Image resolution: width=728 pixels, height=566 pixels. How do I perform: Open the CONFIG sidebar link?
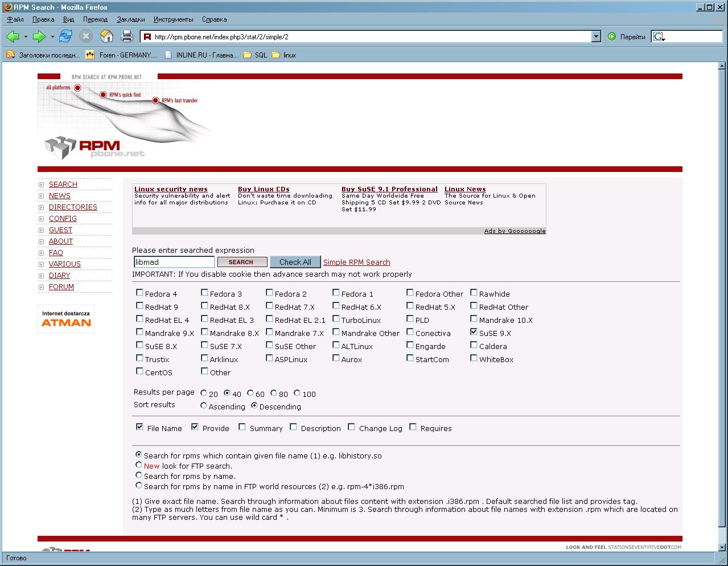coord(63,219)
